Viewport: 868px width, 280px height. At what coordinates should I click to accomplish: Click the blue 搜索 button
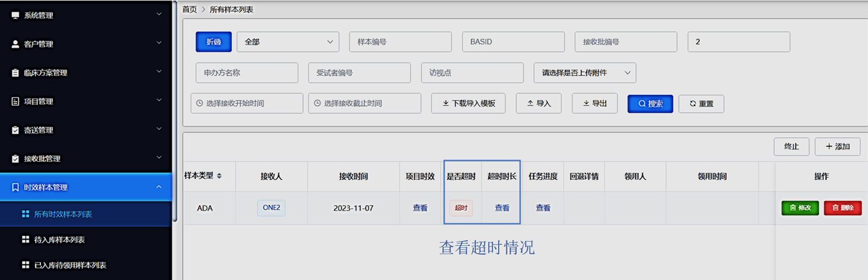pyautogui.click(x=650, y=104)
